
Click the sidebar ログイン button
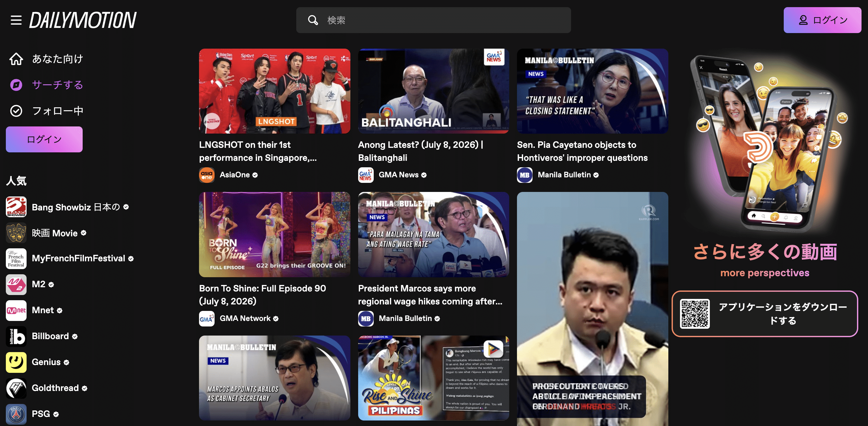pos(44,139)
